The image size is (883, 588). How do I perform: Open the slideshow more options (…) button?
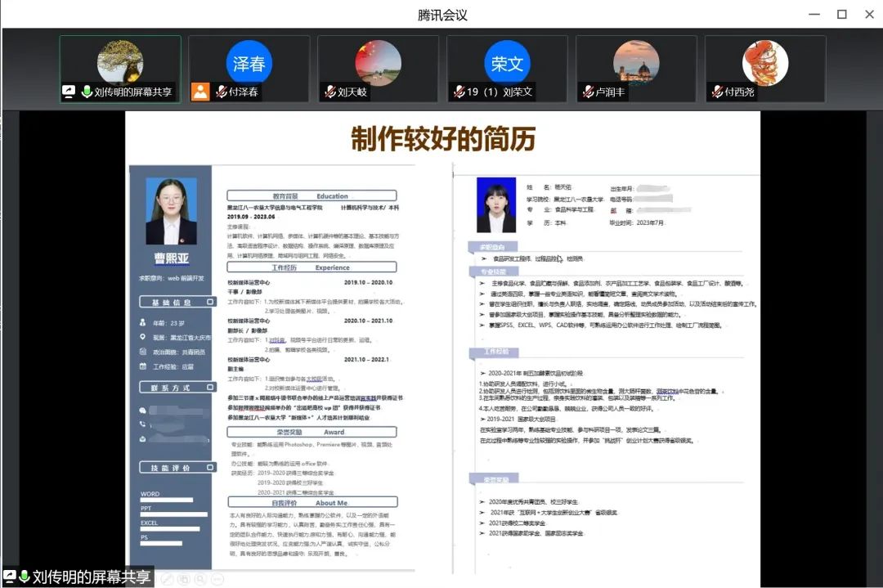[217, 579]
